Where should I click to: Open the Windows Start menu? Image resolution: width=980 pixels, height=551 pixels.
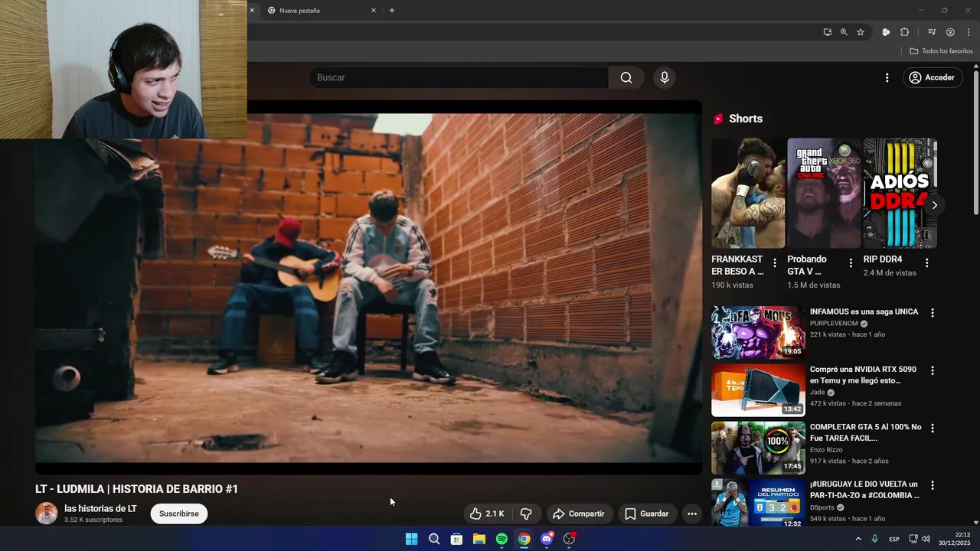(411, 539)
